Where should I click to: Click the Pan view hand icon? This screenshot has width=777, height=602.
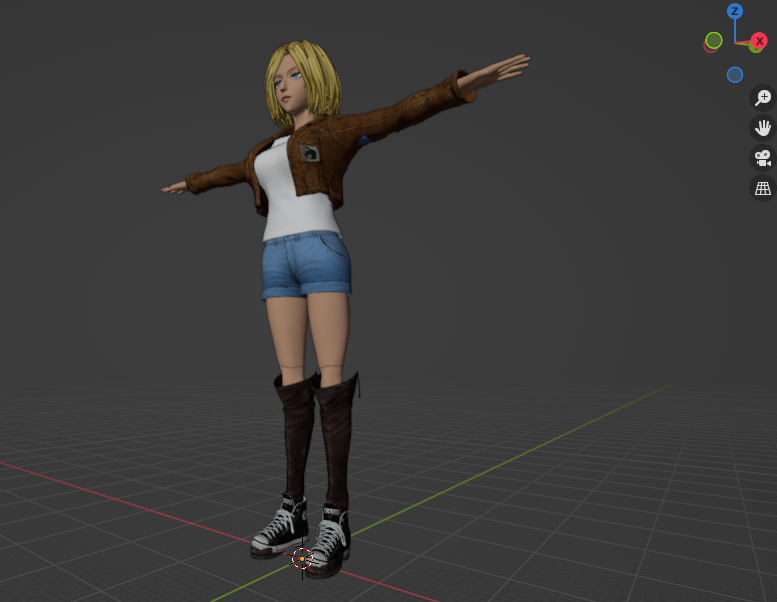[763, 128]
